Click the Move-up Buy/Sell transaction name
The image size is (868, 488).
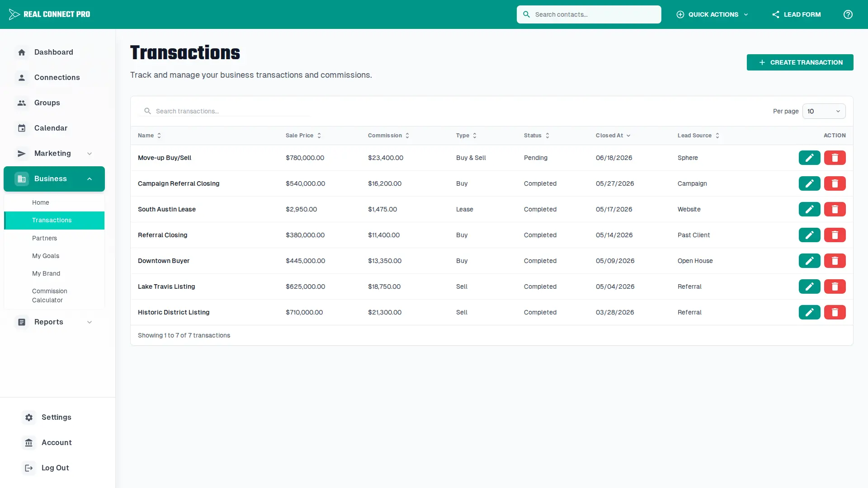pos(165,158)
